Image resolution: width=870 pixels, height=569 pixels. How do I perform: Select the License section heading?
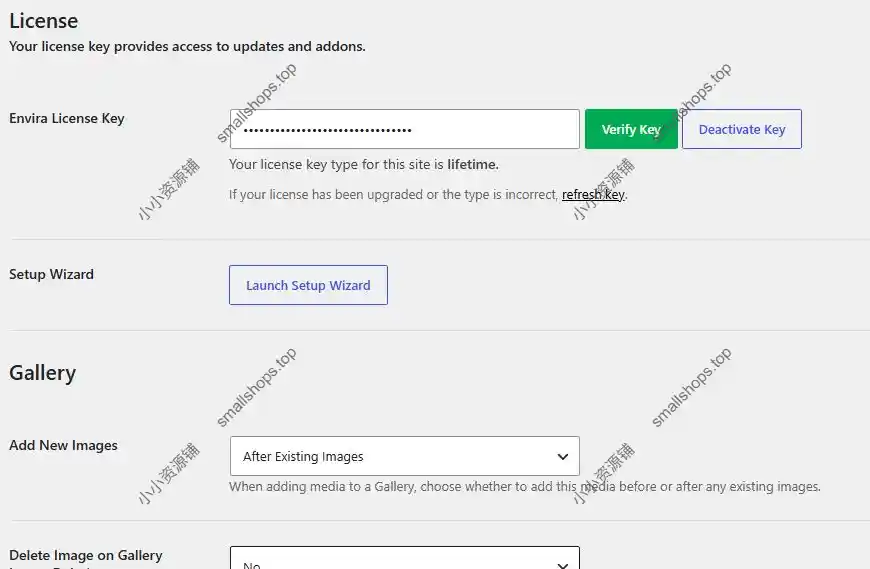[43, 21]
